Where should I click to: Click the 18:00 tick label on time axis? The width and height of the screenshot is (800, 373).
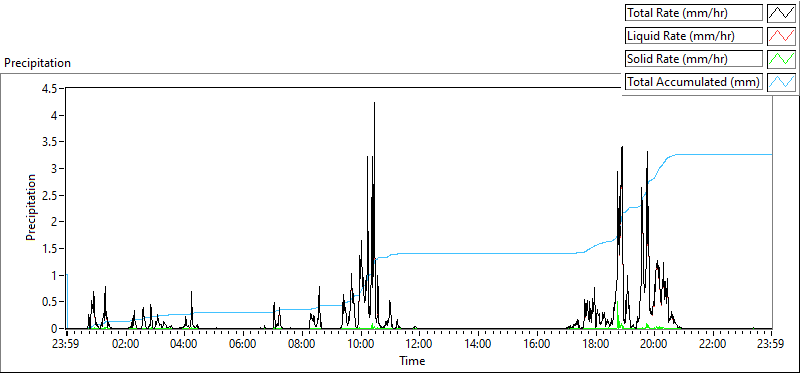click(x=595, y=343)
